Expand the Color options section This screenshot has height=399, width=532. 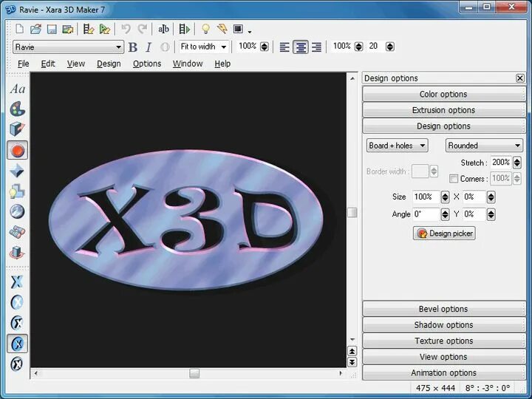click(x=444, y=94)
